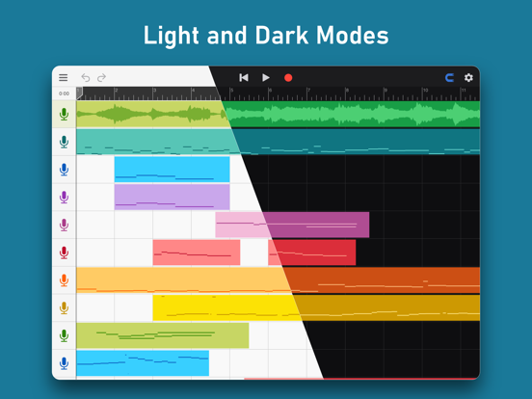532x399 pixels.
Task: Select the first green microphone track
Action: (65, 115)
